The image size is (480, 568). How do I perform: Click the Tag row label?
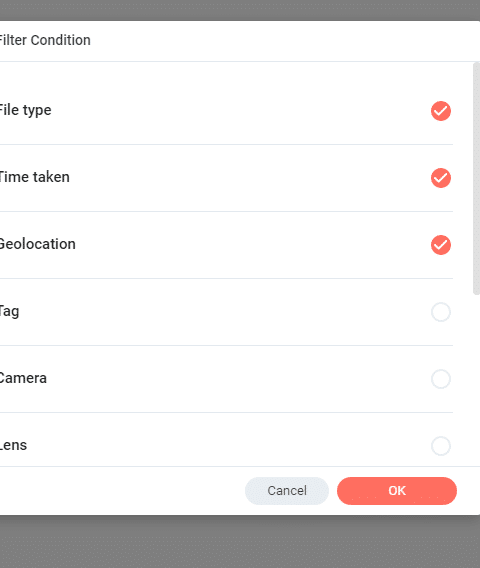click(x=9, y=312)
